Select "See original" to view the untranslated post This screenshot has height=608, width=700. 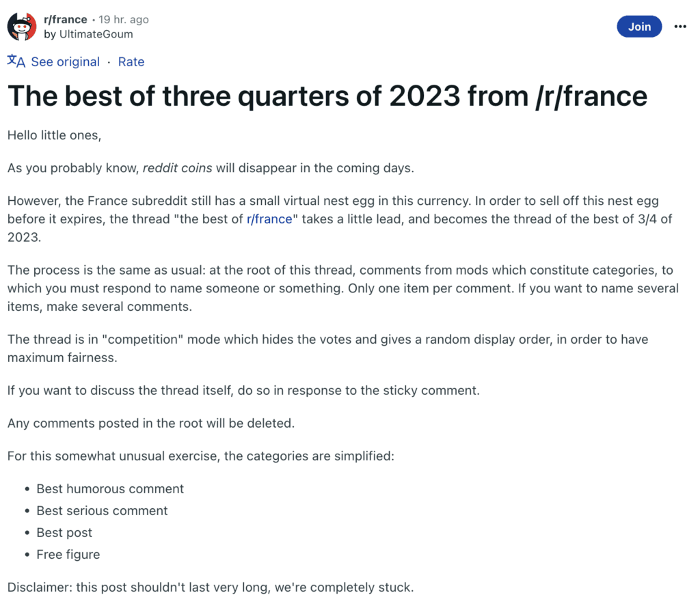click(x=66, y=61)
